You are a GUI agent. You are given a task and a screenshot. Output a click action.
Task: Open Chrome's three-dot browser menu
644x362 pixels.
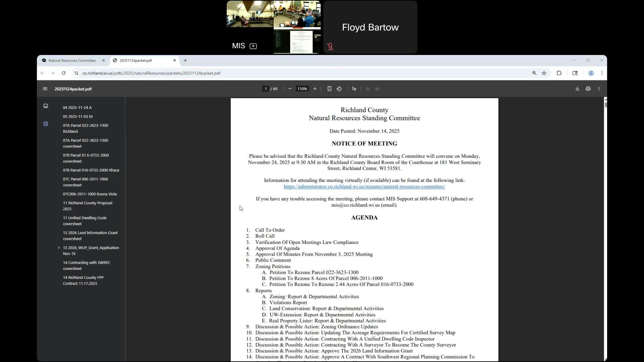click(602, 73)
